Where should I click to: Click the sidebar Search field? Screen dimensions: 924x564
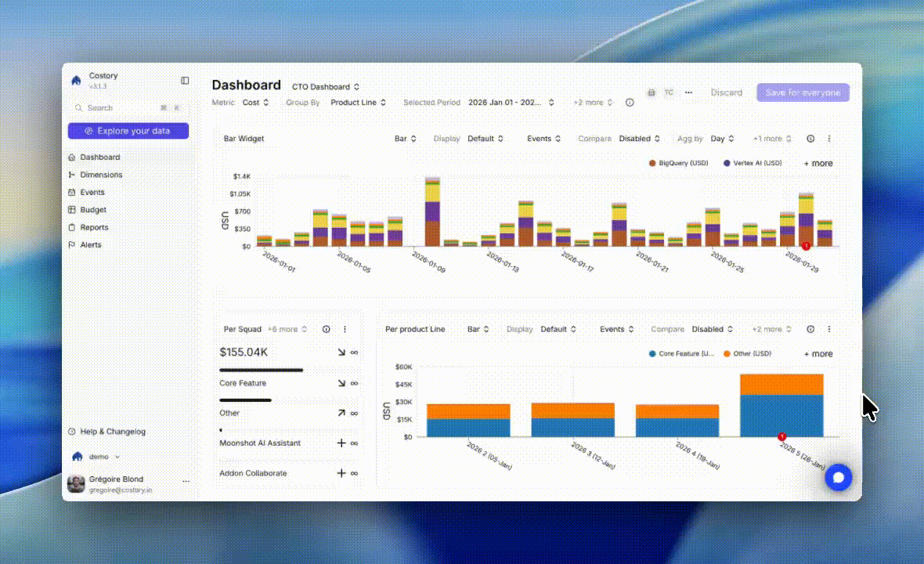point(128,108)
